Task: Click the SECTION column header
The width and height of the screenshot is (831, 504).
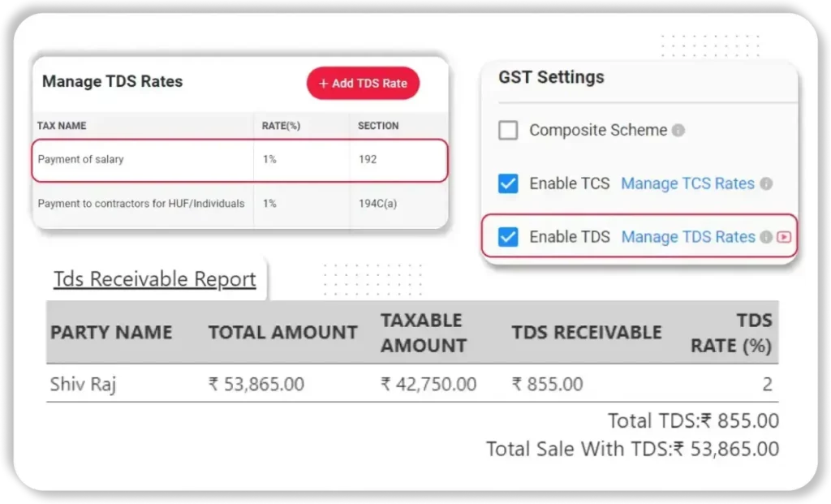Action: tap(378, 126)
